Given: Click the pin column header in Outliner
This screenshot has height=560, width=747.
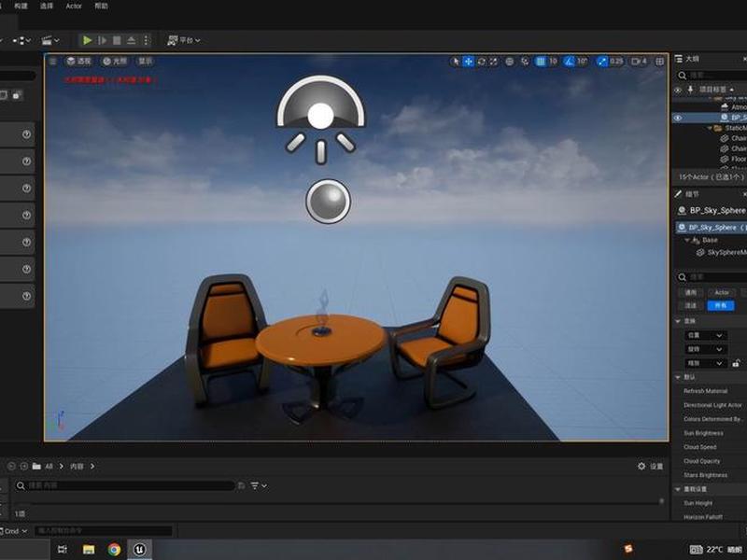Looking at the screenshot, I should pyautogui.click(x=690, y=90).
